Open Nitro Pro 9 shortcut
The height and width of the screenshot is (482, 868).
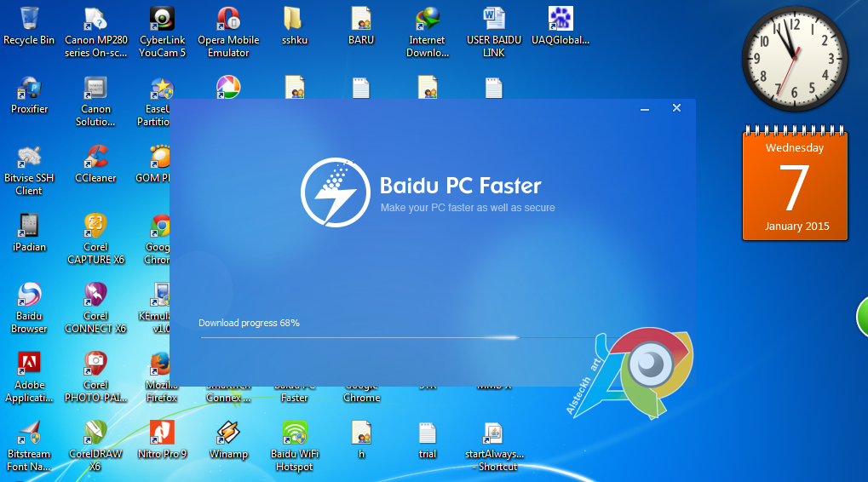pyautogui.click(x=162, y=440)
